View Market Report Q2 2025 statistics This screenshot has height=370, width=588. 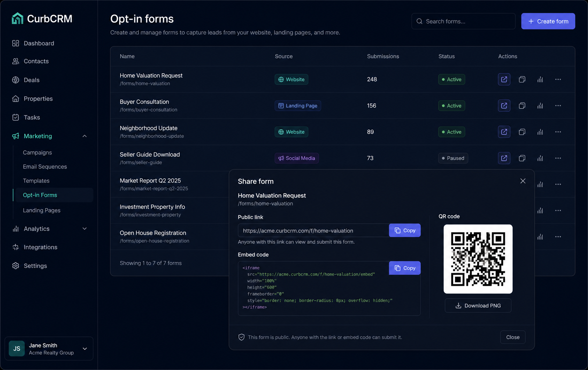click(x=540, y=184)
